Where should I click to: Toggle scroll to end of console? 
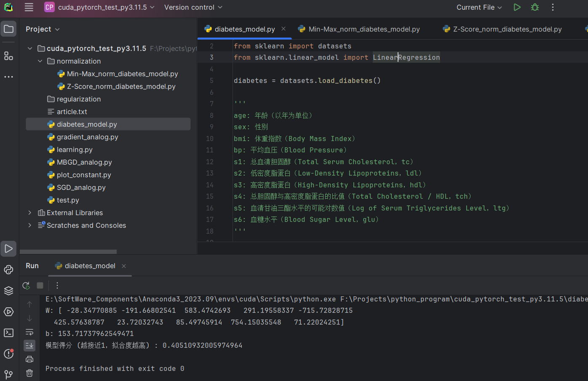click(x=29, y=346)
